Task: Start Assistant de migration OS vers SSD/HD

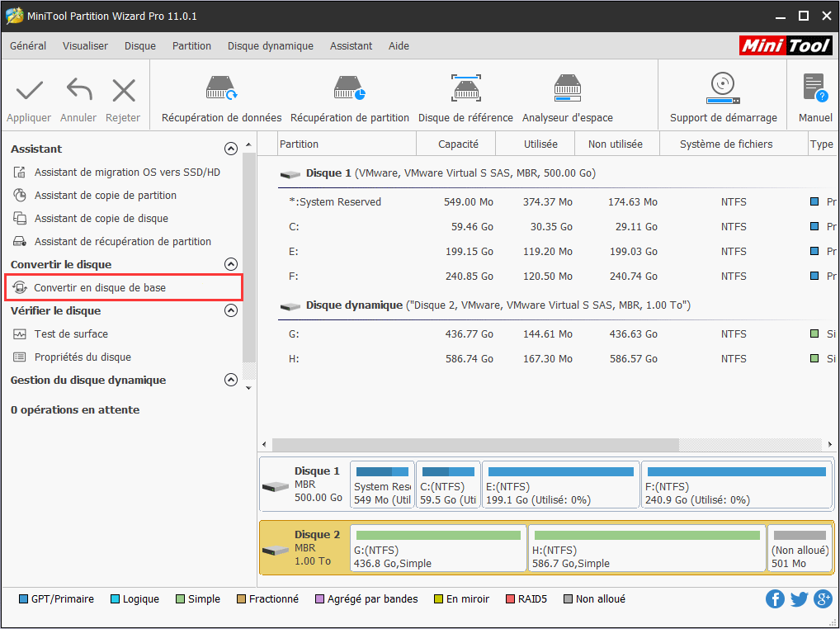Action: pyautogui.click(x=127, y=173)
